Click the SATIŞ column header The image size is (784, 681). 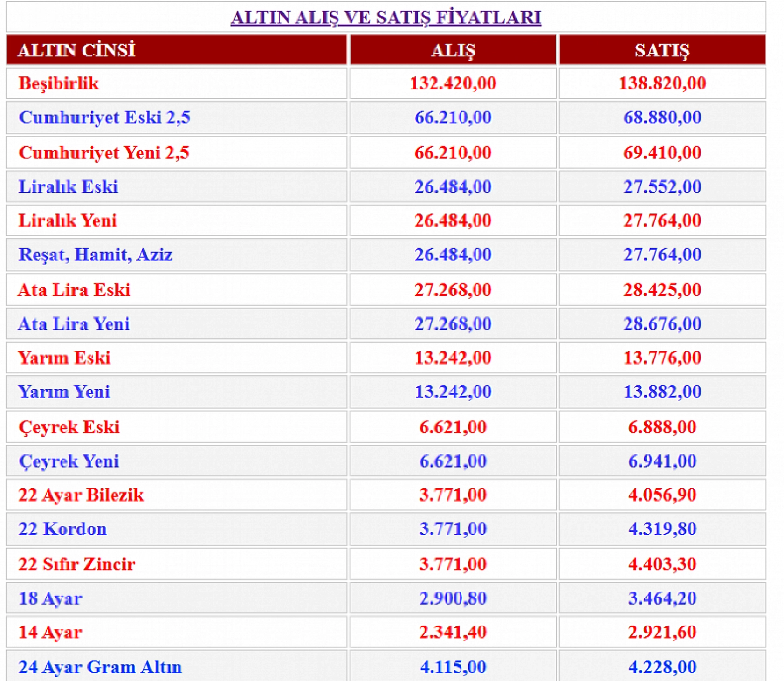click(661, 50)
